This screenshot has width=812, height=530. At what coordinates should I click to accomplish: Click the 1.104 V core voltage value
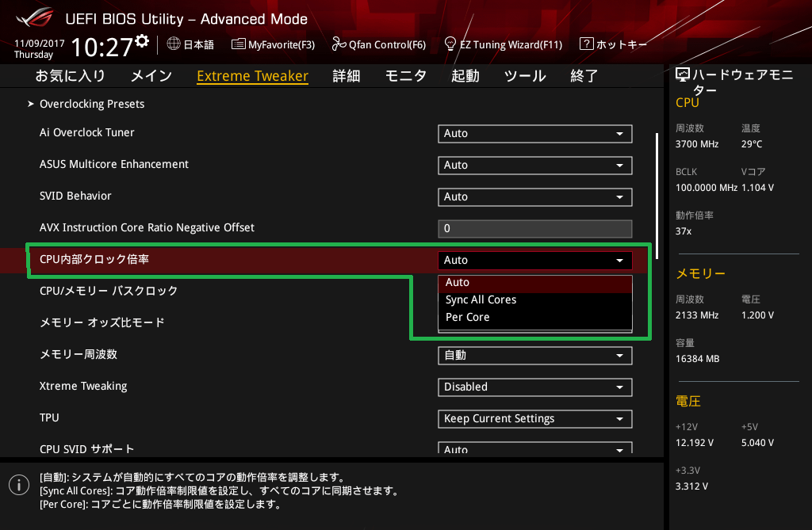757,188
